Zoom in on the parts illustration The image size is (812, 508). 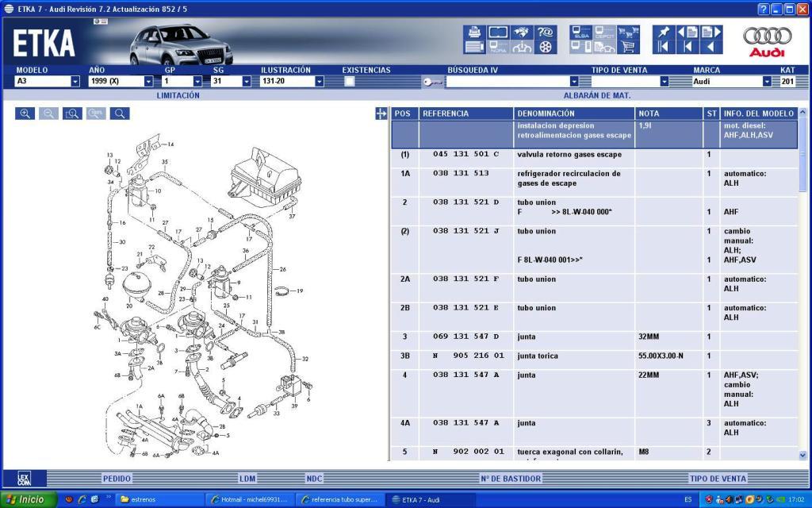coord(25,114)
